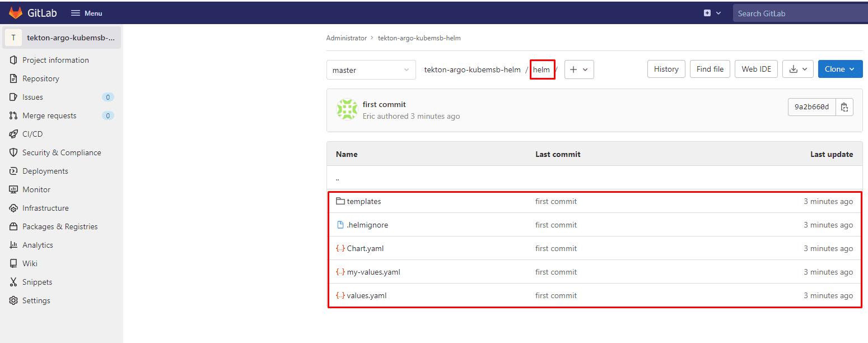Open the .helmignore file
This screenshot has height=343, width=868.
[367, 225]
